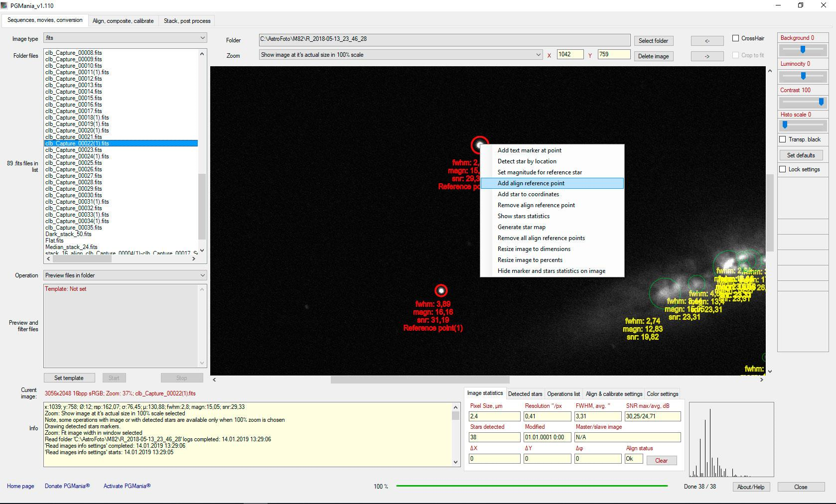
Task: Select clb_Capture_00025.fits in file list
Action: click(74, 163)
